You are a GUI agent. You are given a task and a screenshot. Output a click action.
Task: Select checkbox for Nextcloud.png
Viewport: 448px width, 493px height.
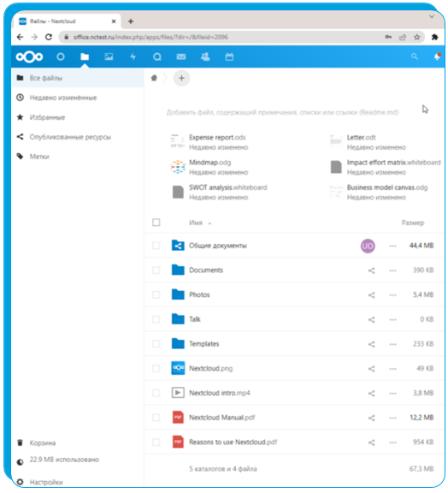point(156,368)
